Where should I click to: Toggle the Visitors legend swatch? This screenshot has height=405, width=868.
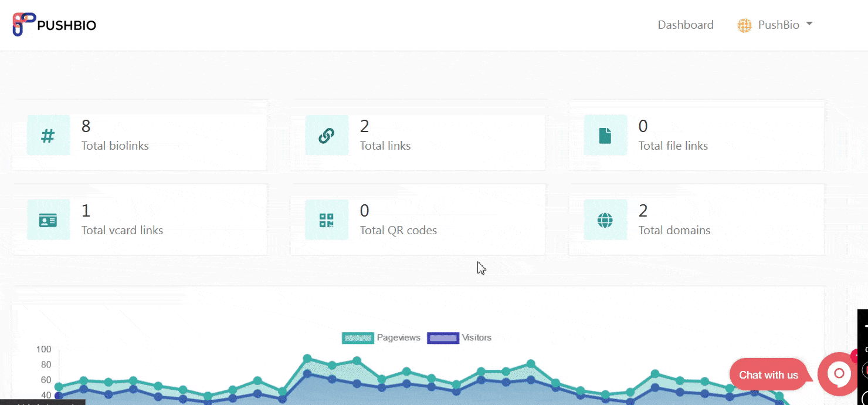coord(443,338)
